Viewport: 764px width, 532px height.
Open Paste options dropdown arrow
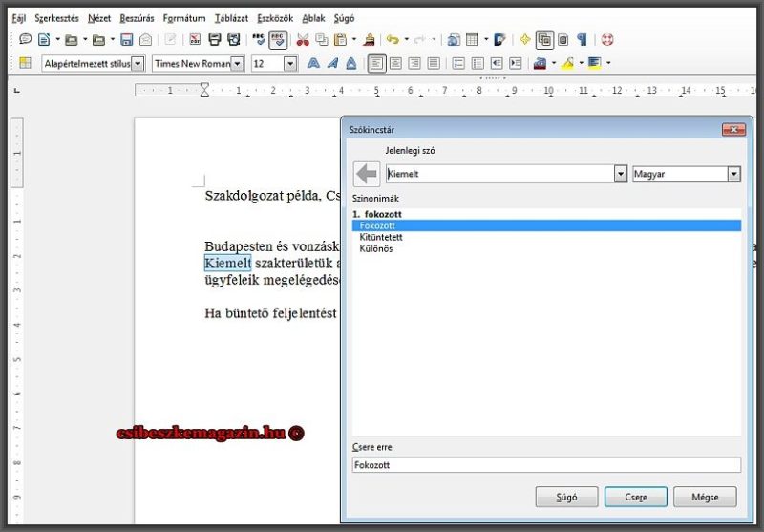pyautogui.click(x=353, y=39)
